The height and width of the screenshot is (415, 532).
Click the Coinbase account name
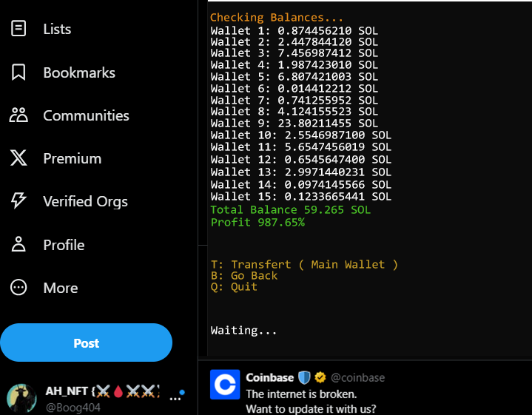270,378
